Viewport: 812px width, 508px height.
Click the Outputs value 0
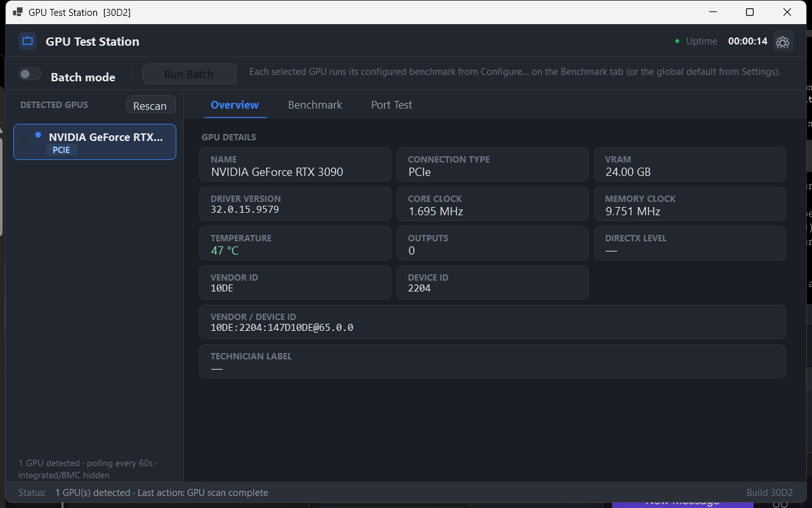411,250
